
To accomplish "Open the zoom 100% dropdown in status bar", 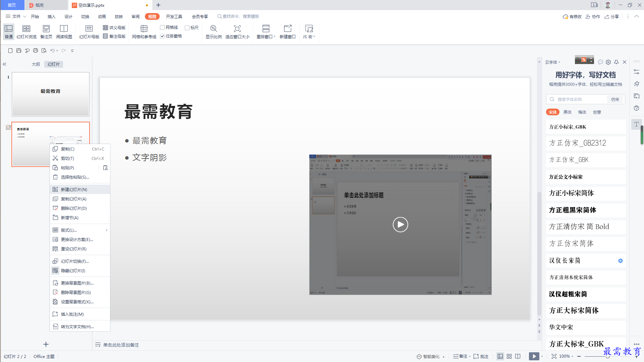I will (x=572, y=356).
